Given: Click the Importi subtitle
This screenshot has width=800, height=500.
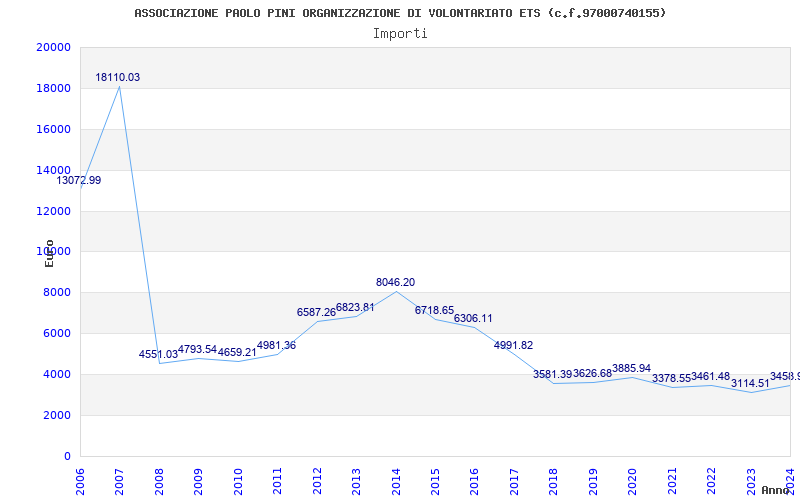Looking at the screenshot, I should tap(400, 34).
